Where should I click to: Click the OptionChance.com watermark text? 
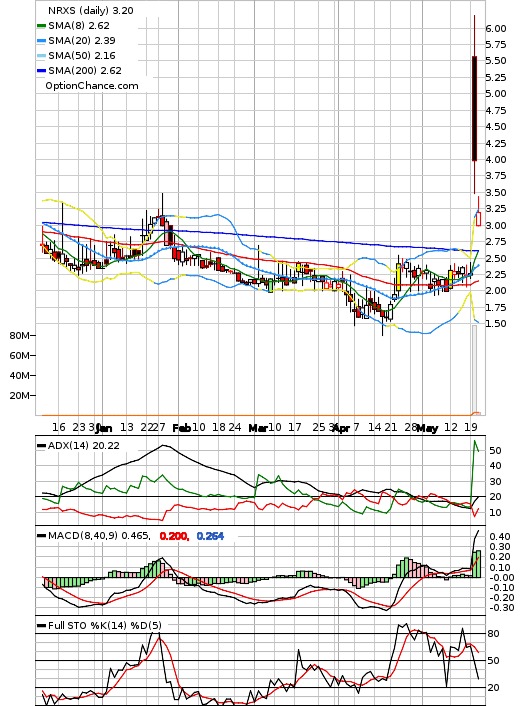pyautogui.click(x=92, y=86)
